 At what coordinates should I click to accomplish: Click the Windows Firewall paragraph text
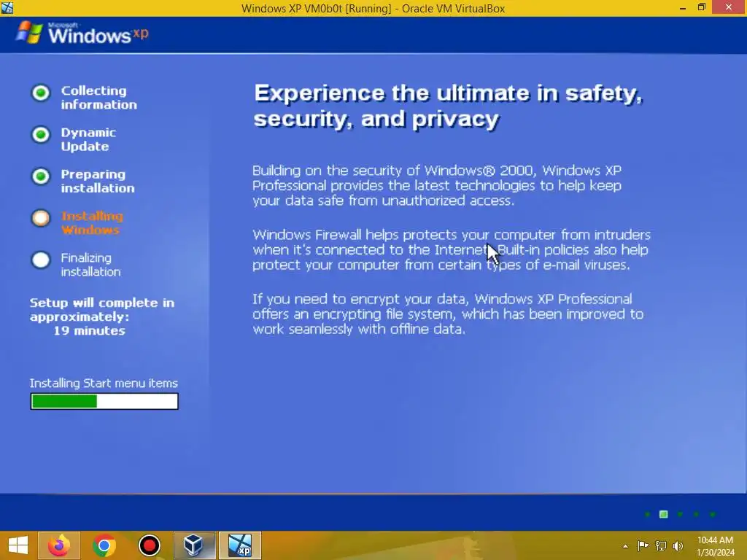click(451, 249)
